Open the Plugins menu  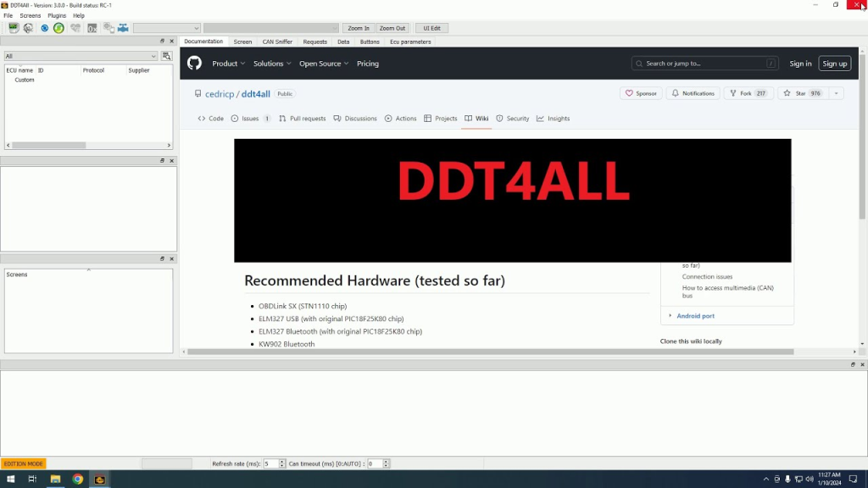tap(57, 15)
